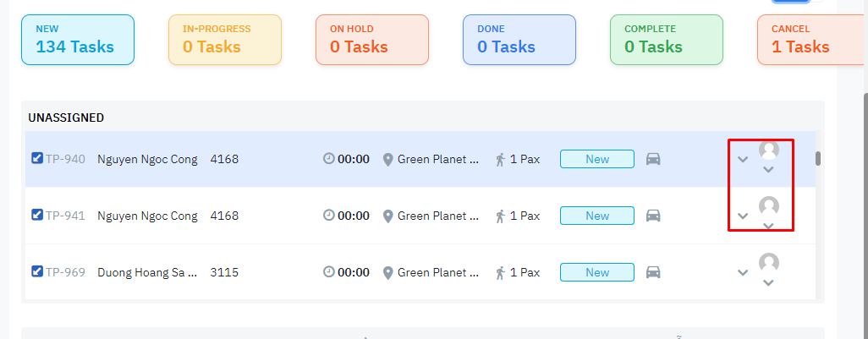Select the IN-PROGRESS 0 Tasks card

tap(225, 40)
